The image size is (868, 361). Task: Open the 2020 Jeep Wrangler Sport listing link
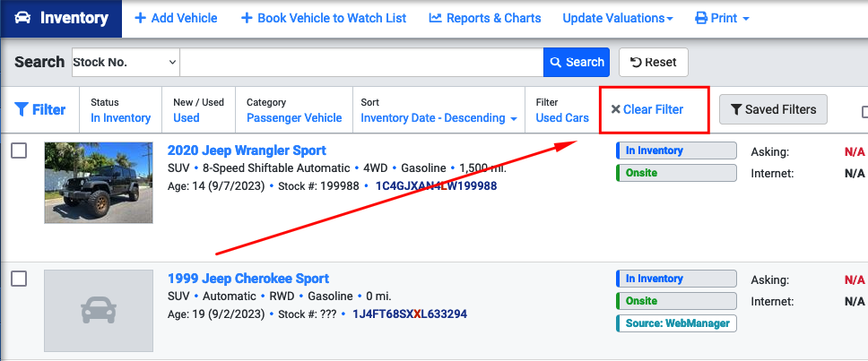click(247, 150)
